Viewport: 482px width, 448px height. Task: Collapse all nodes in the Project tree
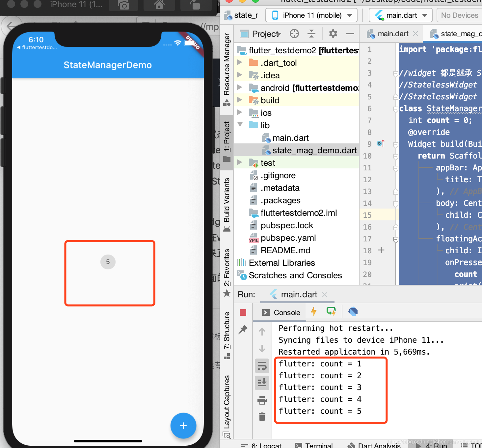click(x=311, y=34)
